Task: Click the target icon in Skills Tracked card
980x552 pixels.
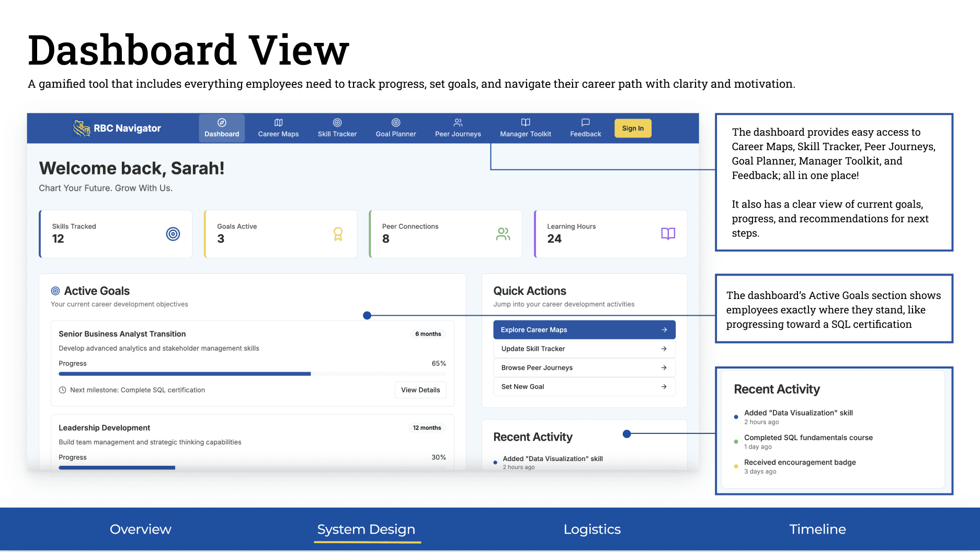Action: [173, 234]
